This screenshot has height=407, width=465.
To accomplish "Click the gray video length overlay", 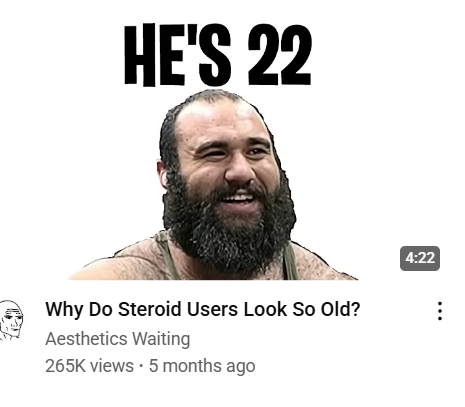I will 420,258.
